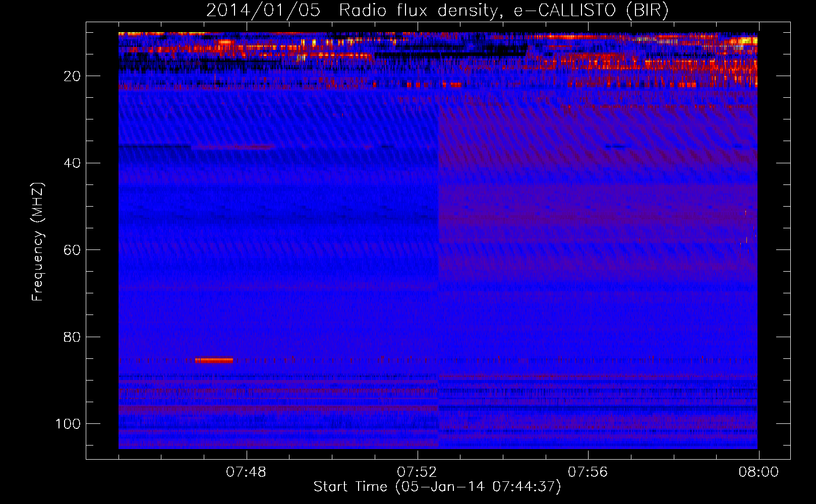Click the '08:00' time tick label
This screenshot has width=816, height=504.
tap(759, 472)
